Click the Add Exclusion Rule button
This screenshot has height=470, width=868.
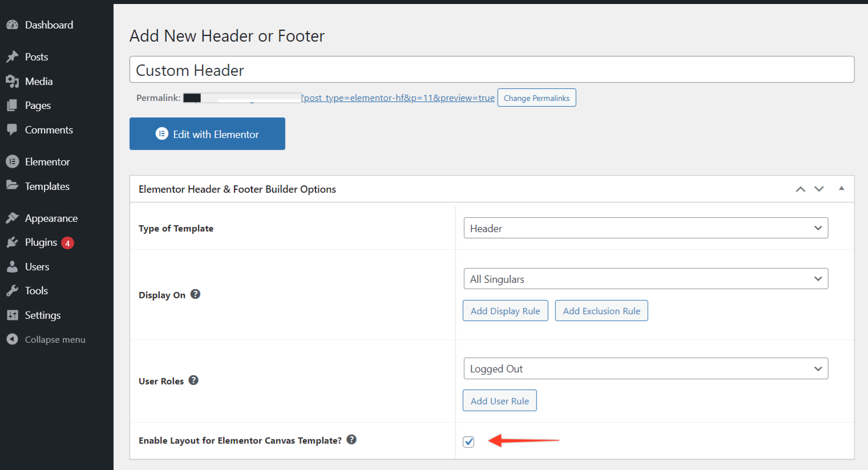[601, 311]
